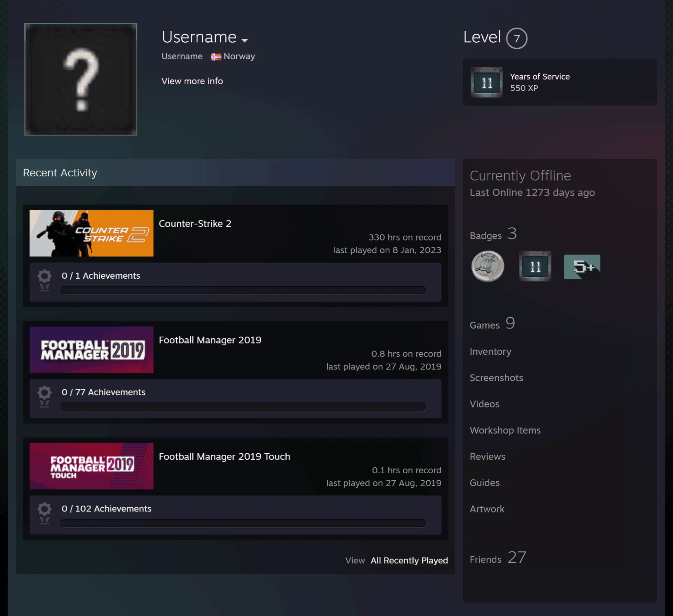Click the 0 / 77 Achievements trophy icon

pyautogui.click(x=45, y=397)
